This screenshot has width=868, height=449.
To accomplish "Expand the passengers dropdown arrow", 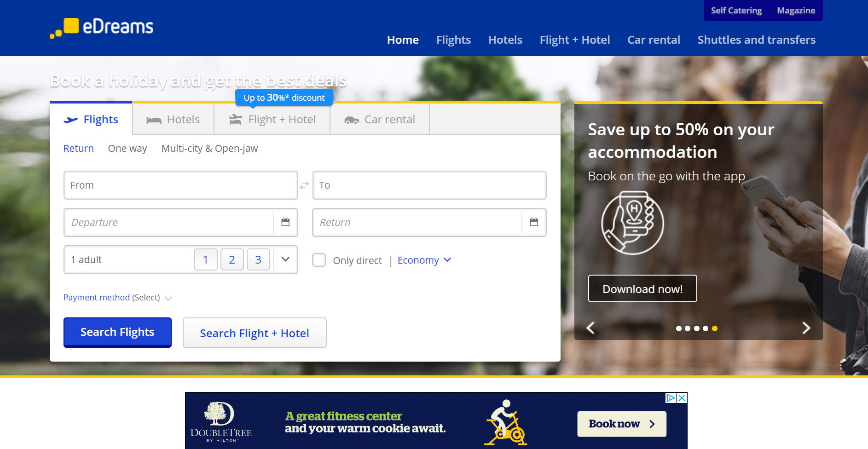I will [x=285, y=259].
